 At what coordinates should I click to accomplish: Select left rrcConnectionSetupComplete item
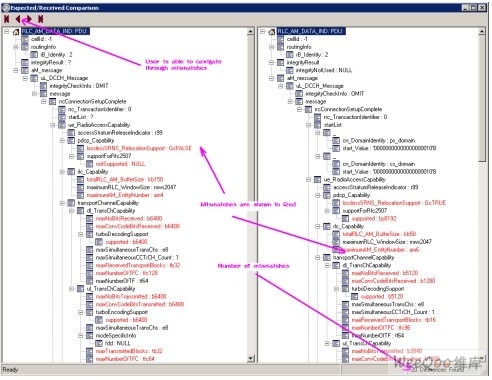click(x=92, y=102)
